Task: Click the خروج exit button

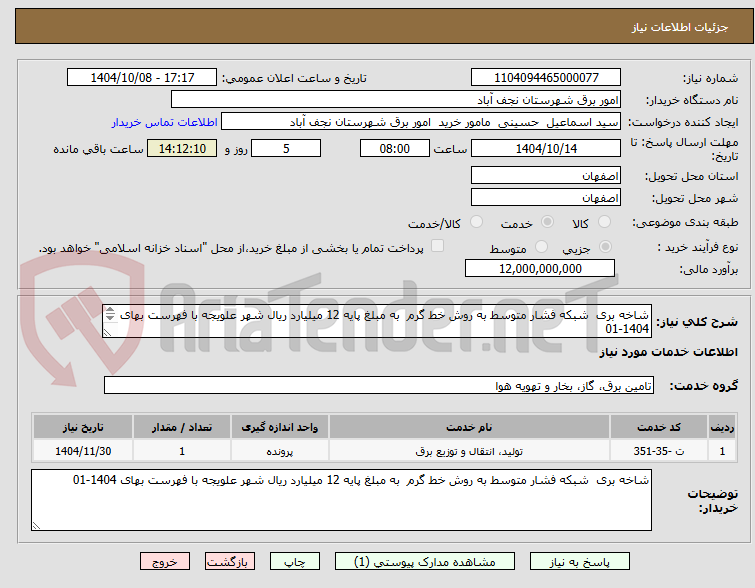Action: [165, 562]
